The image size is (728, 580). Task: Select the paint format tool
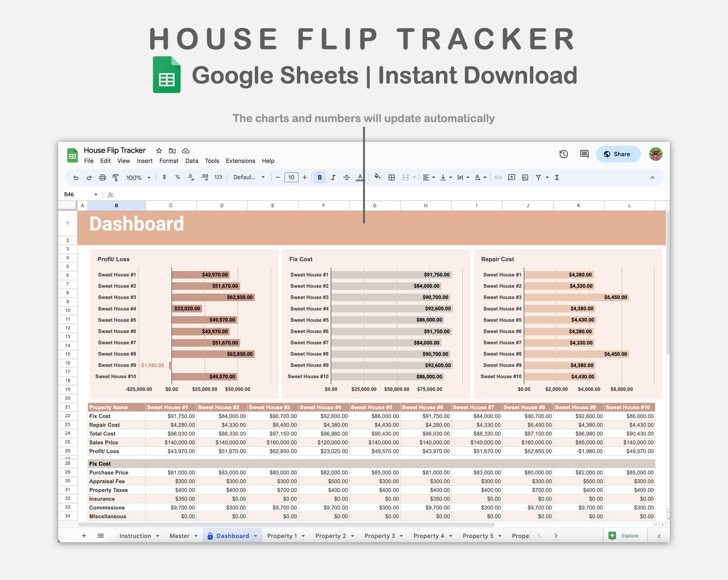click(115, 177)
